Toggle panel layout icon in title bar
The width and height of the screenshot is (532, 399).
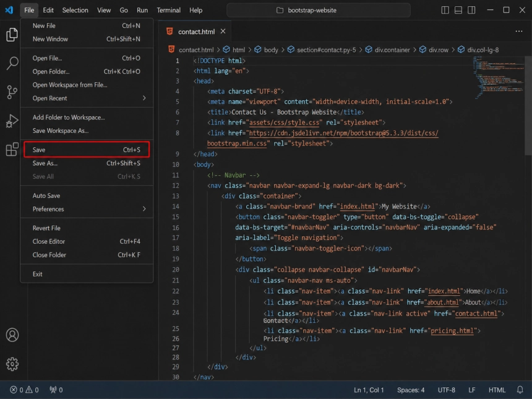coord(458,10)
